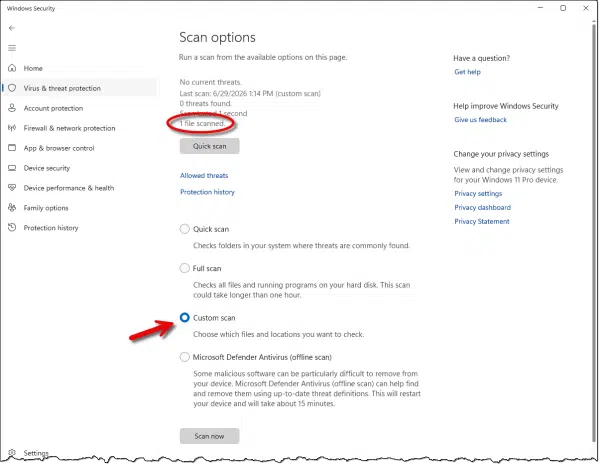Click the Settings gear icon
The width and height of the screenshot is (600, 467).
12,453
